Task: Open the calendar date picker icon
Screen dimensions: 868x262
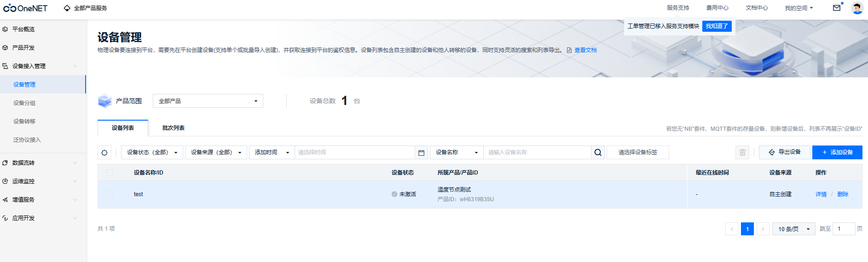Action: pyautogui.click(x=421, y=152)
